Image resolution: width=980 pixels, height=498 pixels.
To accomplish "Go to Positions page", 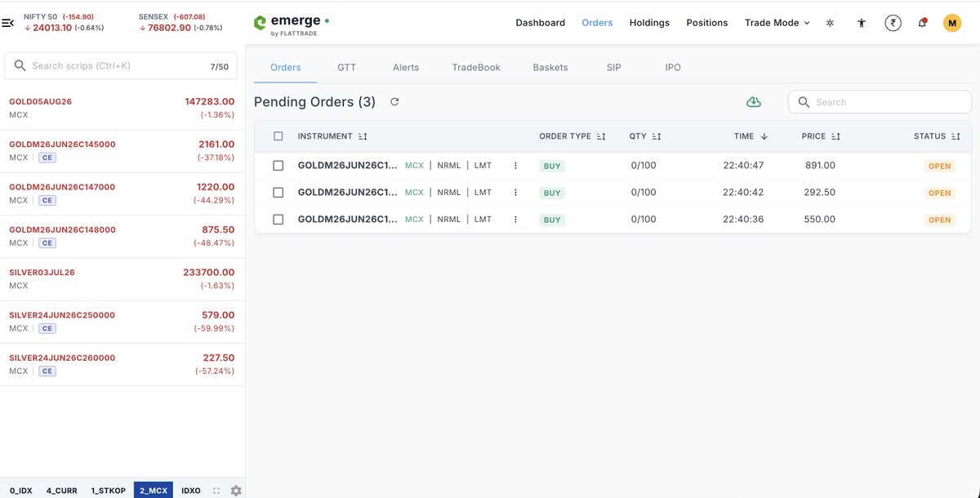I will coord(707,23).
